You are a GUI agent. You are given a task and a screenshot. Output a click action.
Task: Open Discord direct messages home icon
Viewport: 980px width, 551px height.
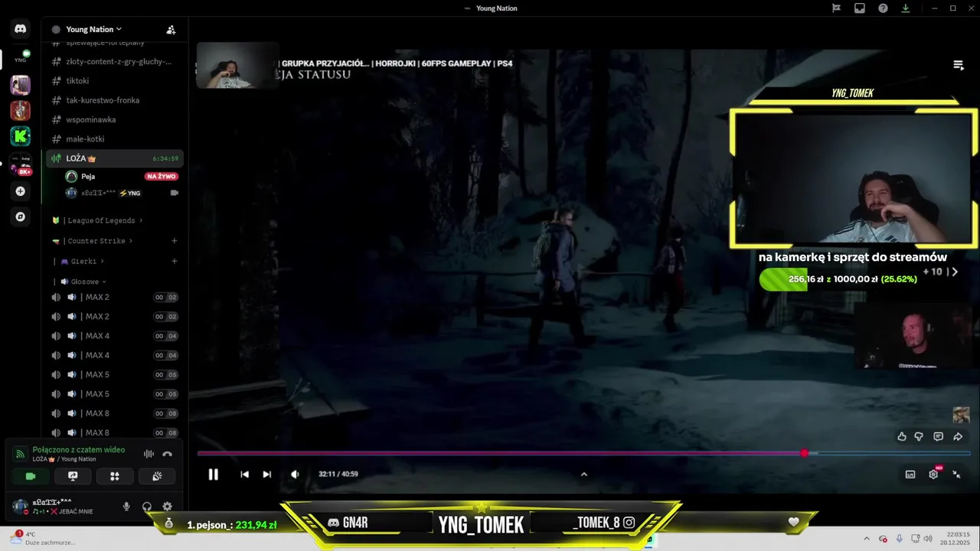(21, 29)
